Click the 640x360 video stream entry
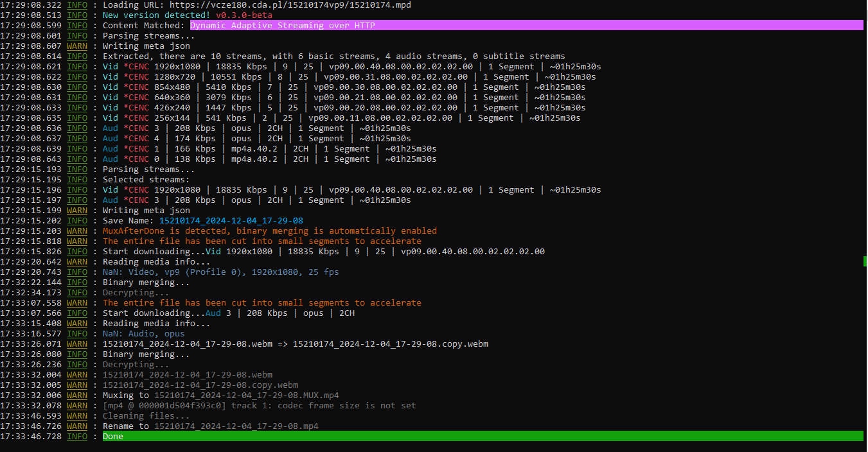Viewport: 868px width, 452px height. coord(344,98)
